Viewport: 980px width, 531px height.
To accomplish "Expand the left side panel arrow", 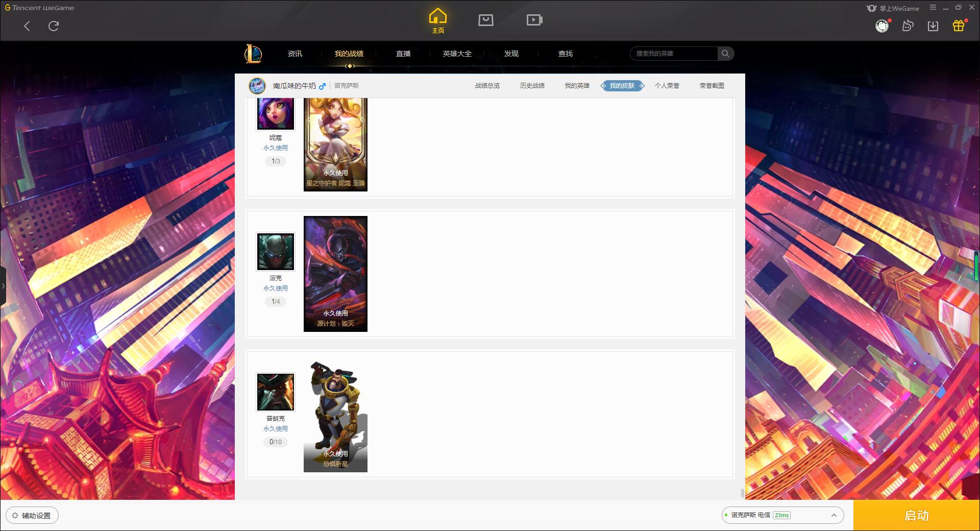I will (3, 286).
